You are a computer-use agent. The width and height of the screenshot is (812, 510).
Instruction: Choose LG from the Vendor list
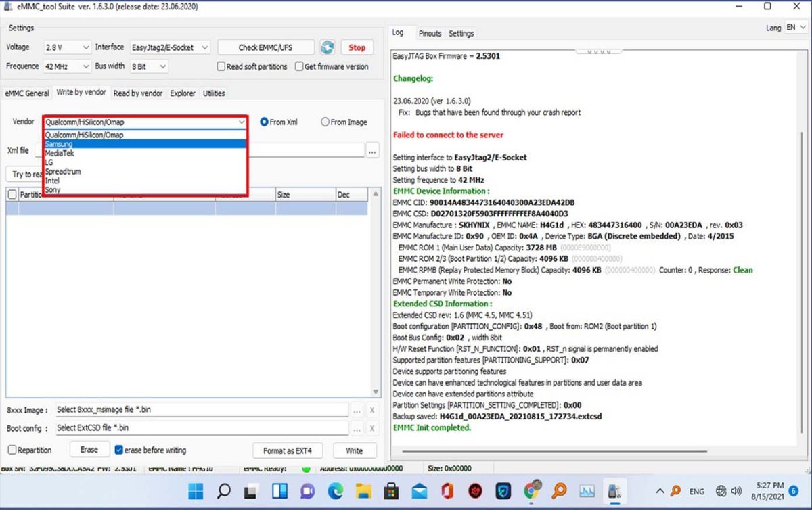145,162
